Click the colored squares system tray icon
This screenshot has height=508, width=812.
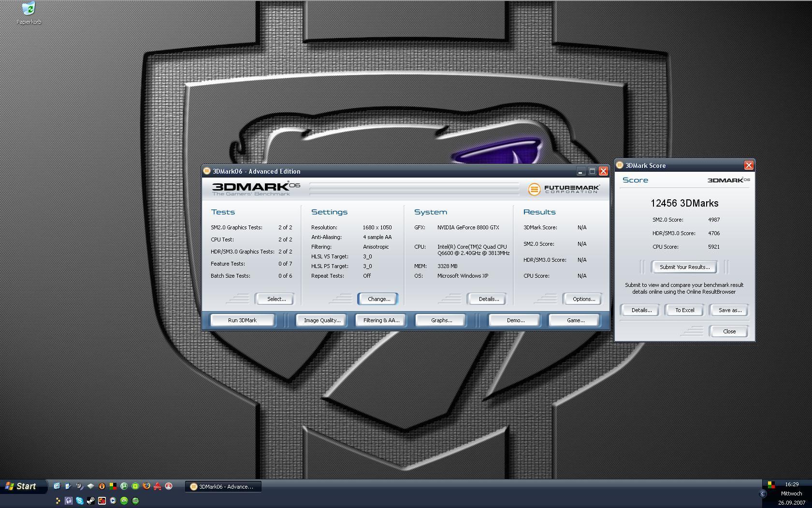click(x=771, y=484)
